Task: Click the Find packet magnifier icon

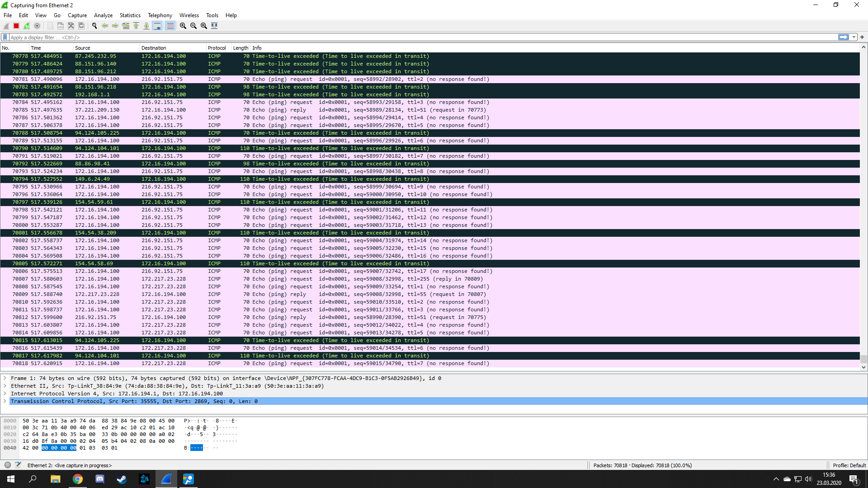Action: (94, 26)
